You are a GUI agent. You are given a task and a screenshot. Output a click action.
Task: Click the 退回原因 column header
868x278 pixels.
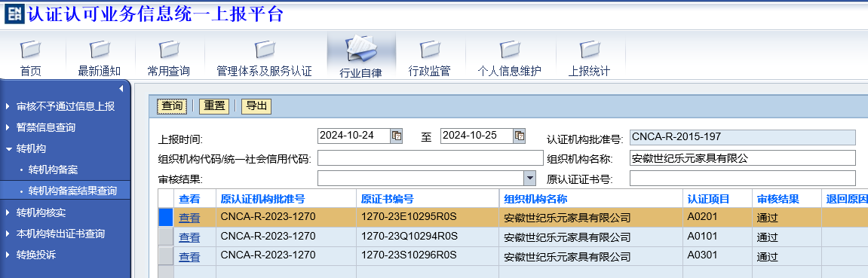(845, 199)
